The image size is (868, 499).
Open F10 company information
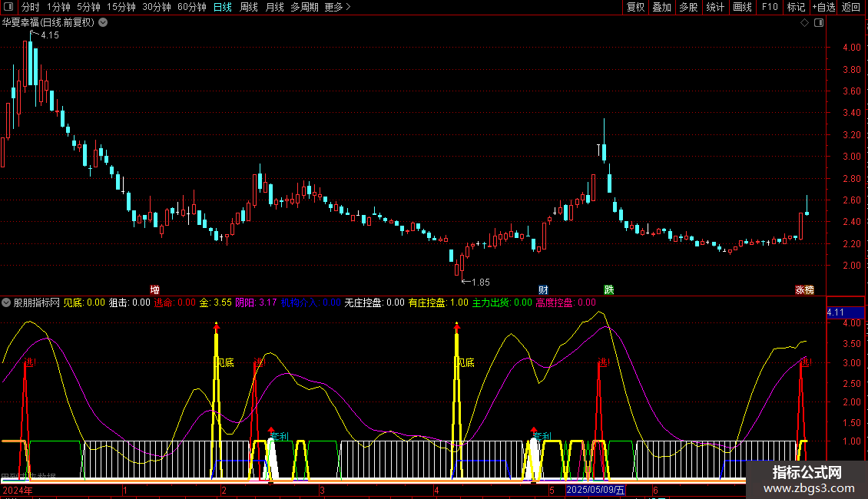tap(770, 7)
